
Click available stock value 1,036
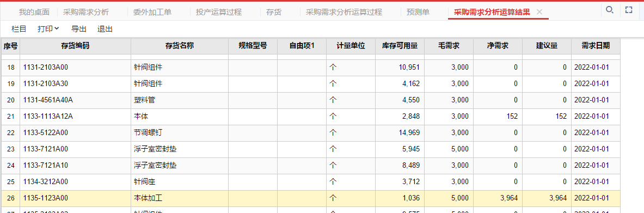click(x=400, y=198)
